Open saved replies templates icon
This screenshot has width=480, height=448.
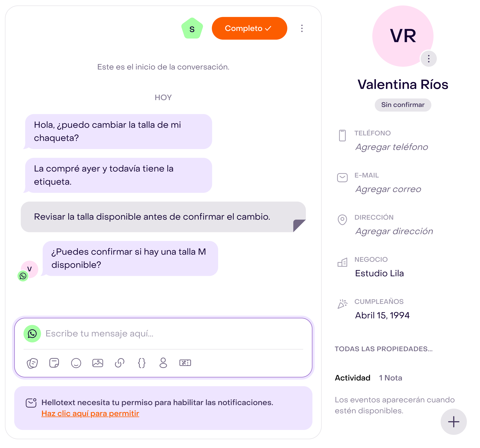click(x=32, y=363)
